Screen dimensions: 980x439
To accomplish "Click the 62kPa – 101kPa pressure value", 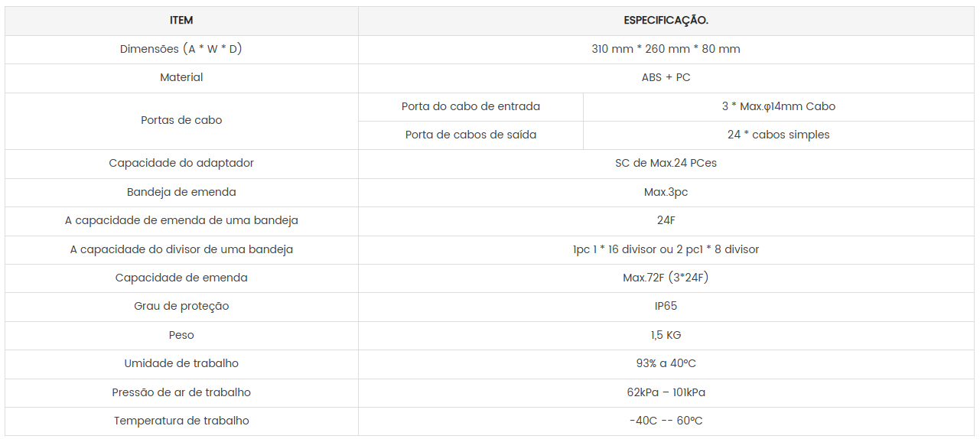I will [666, 392].
